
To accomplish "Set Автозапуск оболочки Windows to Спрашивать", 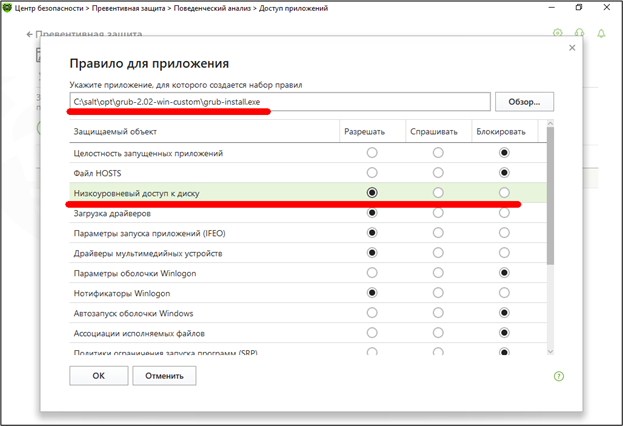I will point(438,313).
